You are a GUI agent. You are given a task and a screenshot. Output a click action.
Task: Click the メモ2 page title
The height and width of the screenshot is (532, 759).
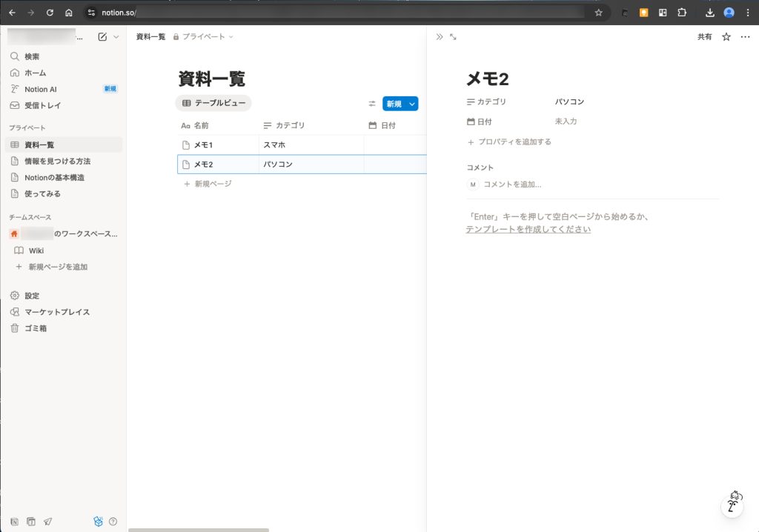pos(488,79)
